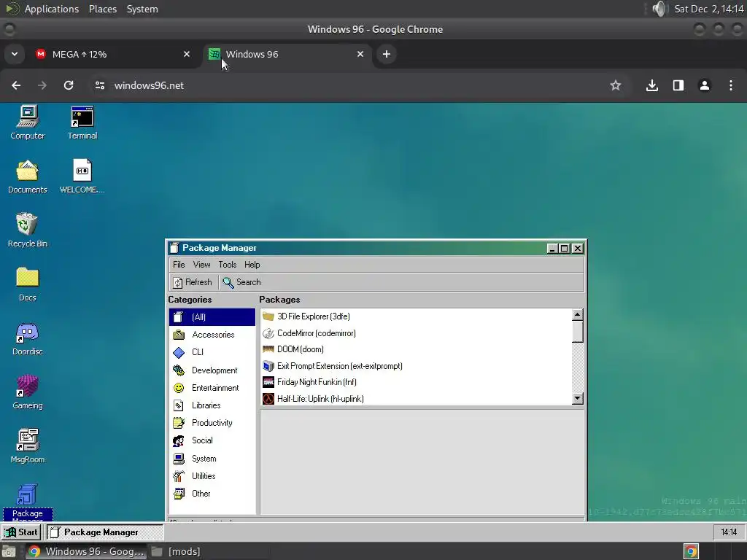This screenshot has width=747, height=560.
Task: Select the Productivity category
Action: 212,423
